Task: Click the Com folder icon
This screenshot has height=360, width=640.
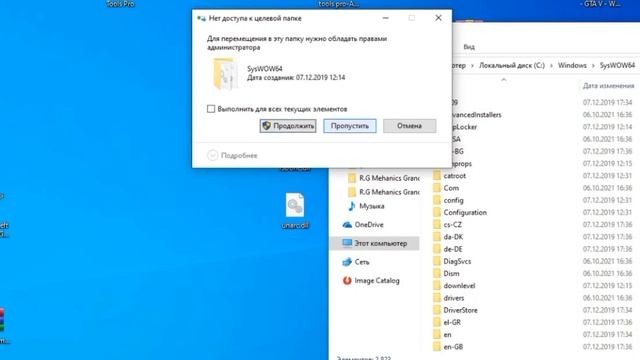Action: pos(437,188)
